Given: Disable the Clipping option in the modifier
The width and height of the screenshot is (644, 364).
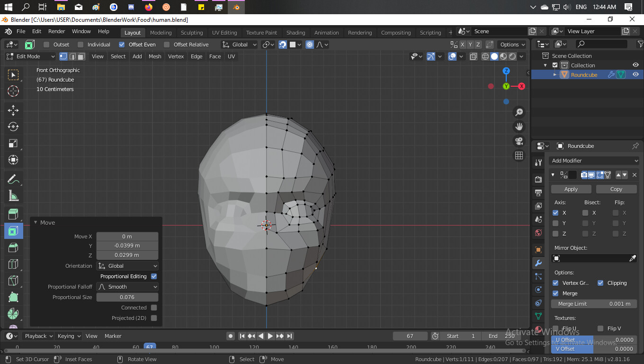Looking at the screenshot, I should (x=600, y=283).
